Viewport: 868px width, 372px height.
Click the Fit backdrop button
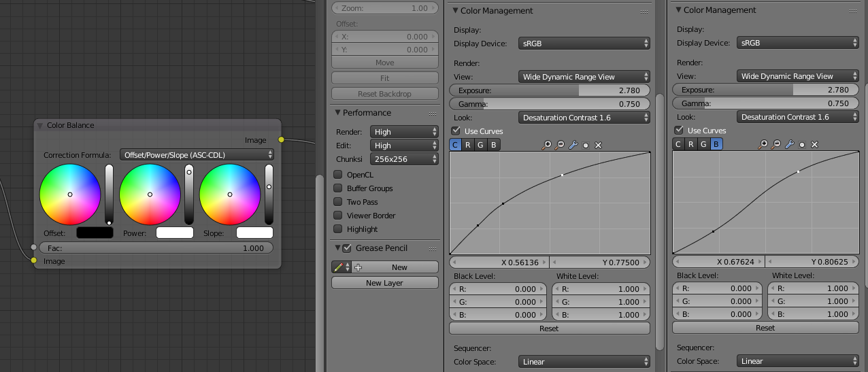385,78
